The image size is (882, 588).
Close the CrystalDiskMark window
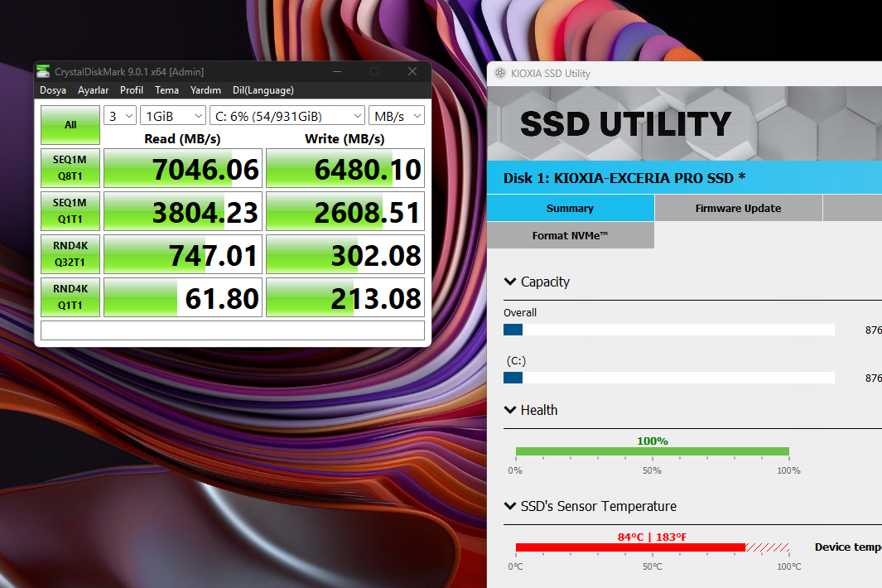412,71
